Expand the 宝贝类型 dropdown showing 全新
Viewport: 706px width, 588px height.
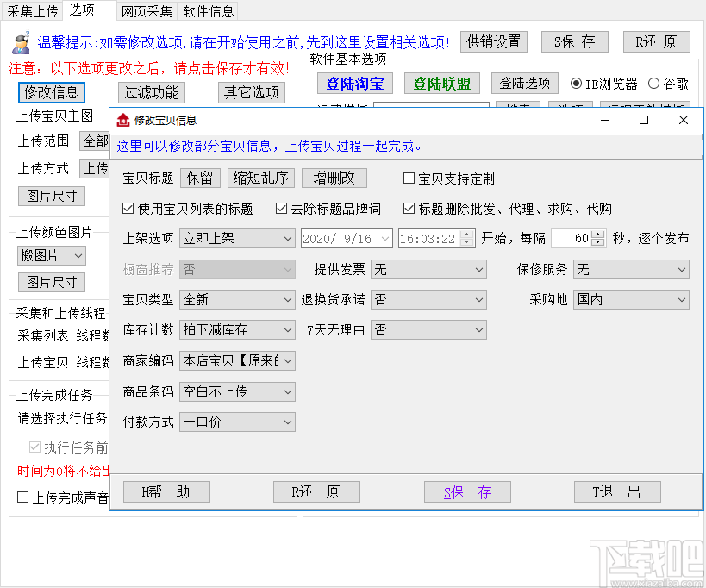tap(288, 299)
